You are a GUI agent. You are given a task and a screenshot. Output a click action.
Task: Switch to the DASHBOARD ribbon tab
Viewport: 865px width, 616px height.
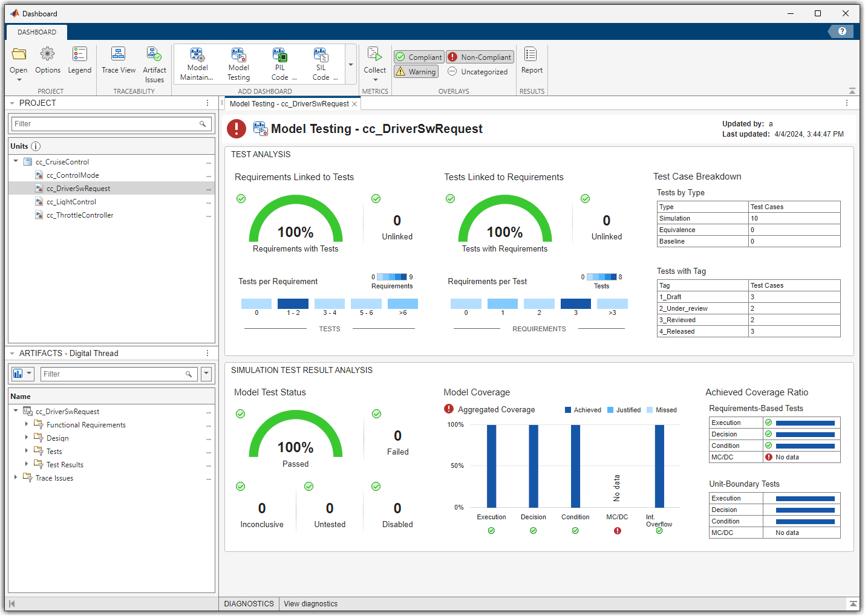tap(37, 32)
